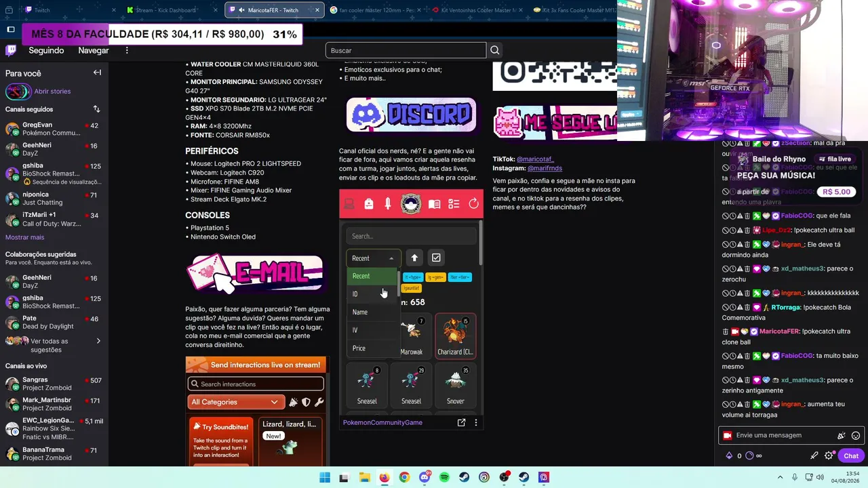The height and width of the screenshot is (488, 868).
Task: Click Abrir stories in sidebar
Action: click(x=52, y=91)
